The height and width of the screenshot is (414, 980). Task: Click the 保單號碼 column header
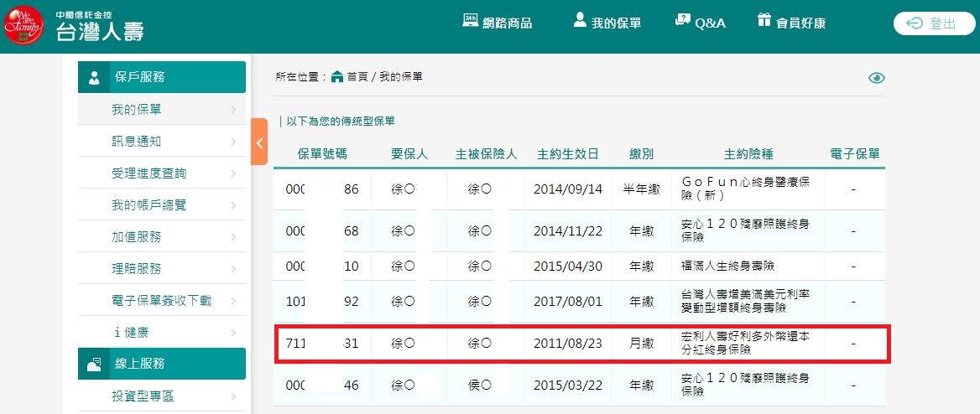click(x=322, y=154)
